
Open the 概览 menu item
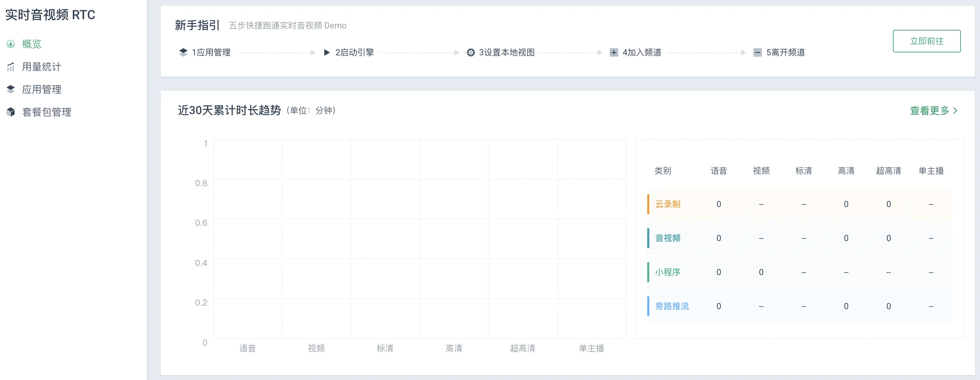pyautogui.click(x=32, y=44)
